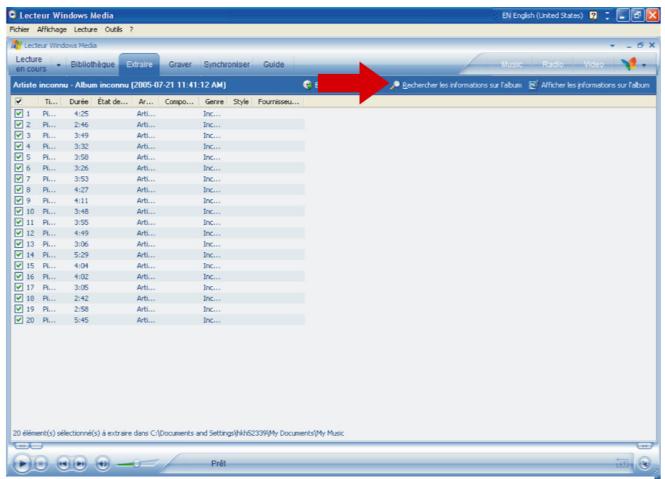Open the dropdown next to MSN butterfly
The image size is (665, 479).
coord(644,65)
